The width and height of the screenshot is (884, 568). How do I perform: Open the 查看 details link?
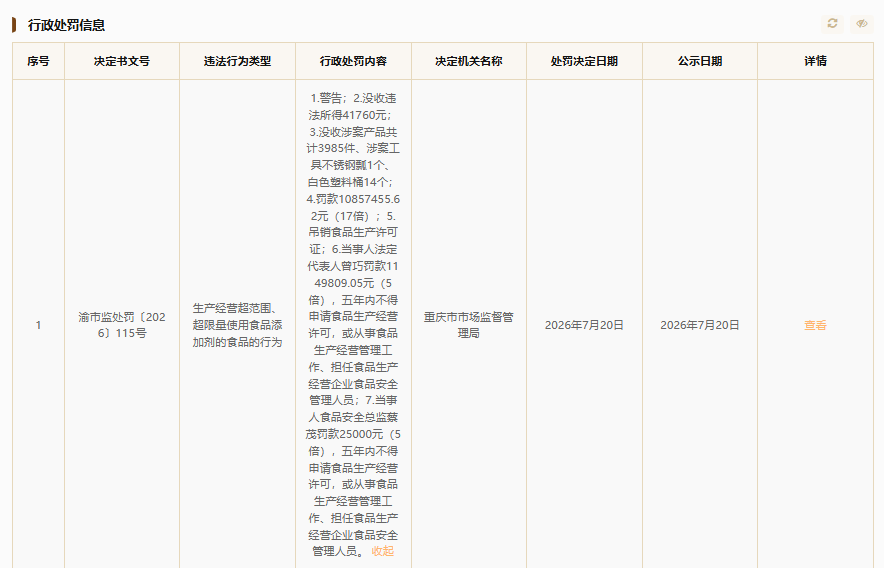[x=815, y=325]
